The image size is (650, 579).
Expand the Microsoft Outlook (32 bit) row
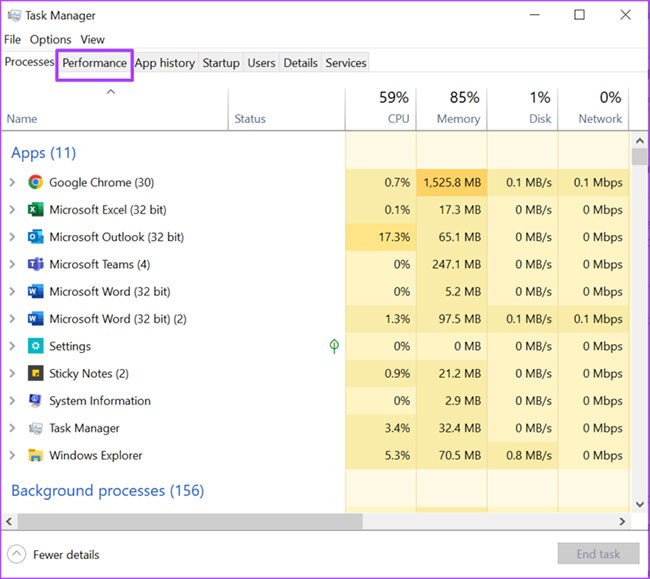coord(12,237)
